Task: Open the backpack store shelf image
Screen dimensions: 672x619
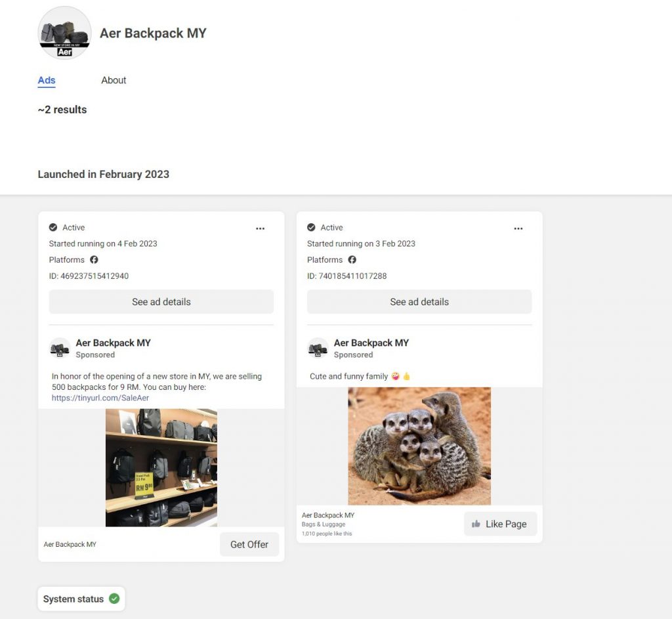Action: tap(161, 467)
